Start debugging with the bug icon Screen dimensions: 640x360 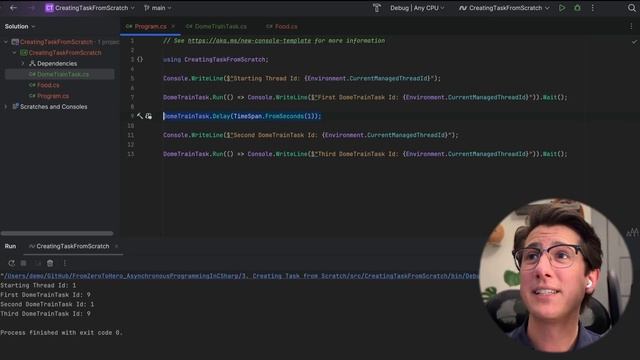click(x=577, y=8)
